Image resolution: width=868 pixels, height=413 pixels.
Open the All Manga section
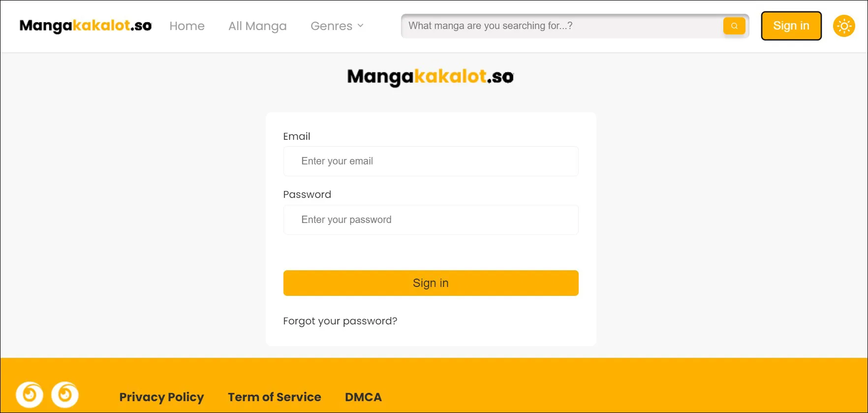257,26
